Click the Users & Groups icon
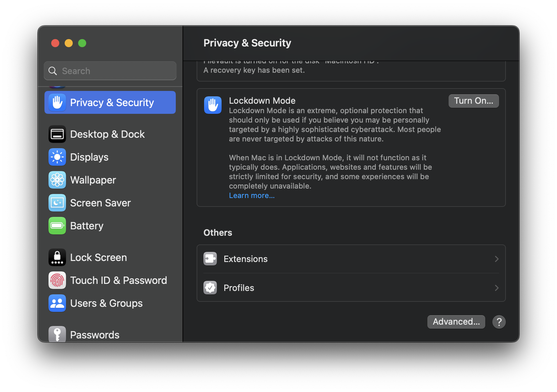 (57, 303)
